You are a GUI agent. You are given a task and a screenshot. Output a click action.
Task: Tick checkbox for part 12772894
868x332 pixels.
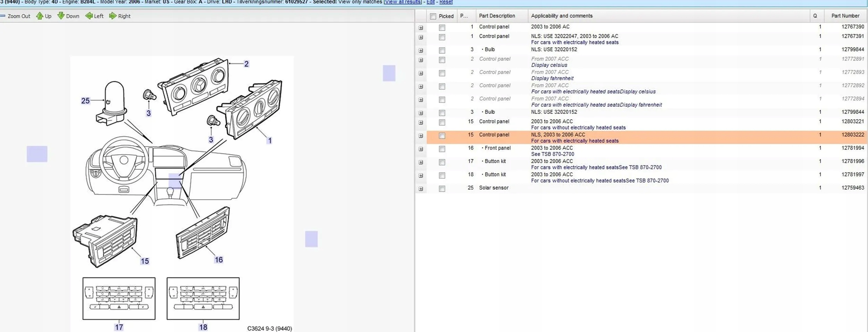tap(442, 100)
